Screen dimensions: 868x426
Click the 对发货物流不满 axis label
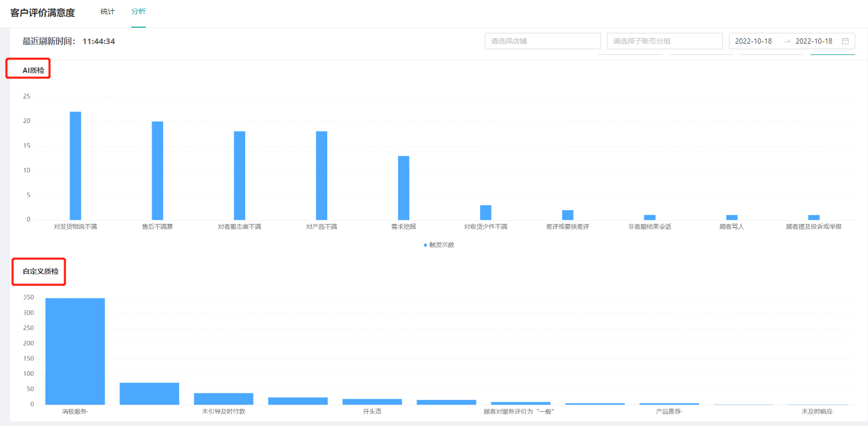(75, 227)
